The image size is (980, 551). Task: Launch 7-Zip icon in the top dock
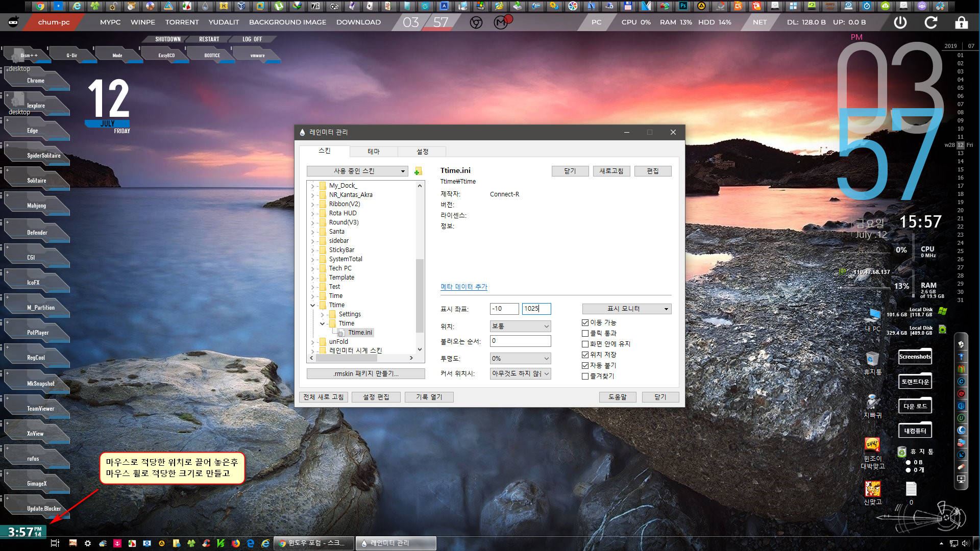(315, 6)
